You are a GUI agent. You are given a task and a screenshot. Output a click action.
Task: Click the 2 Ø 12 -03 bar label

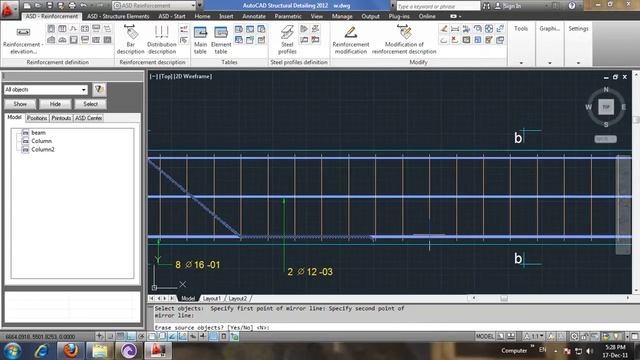(310, 271)
